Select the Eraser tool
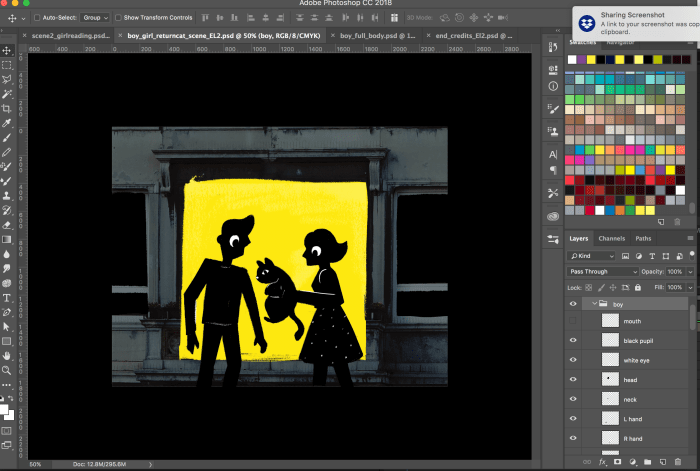Image resolution: width=700 pixels, height=471 pixels. [x=7, y=225]
